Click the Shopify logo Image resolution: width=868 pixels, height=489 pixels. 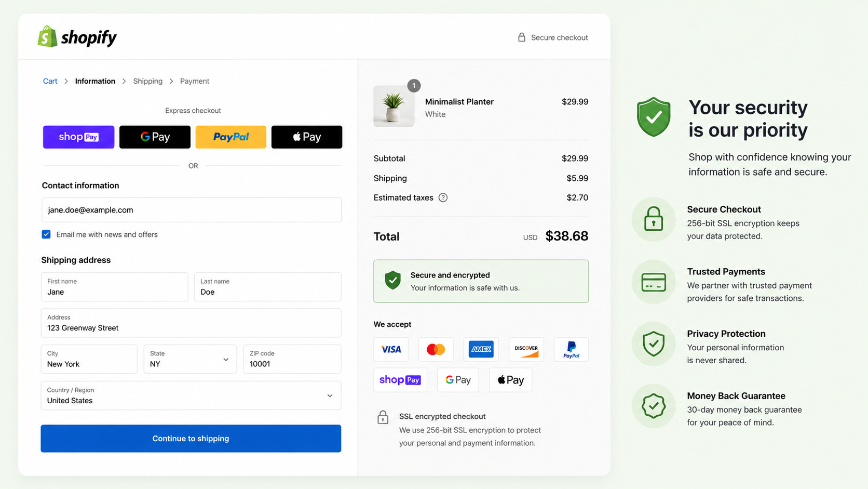77,37
